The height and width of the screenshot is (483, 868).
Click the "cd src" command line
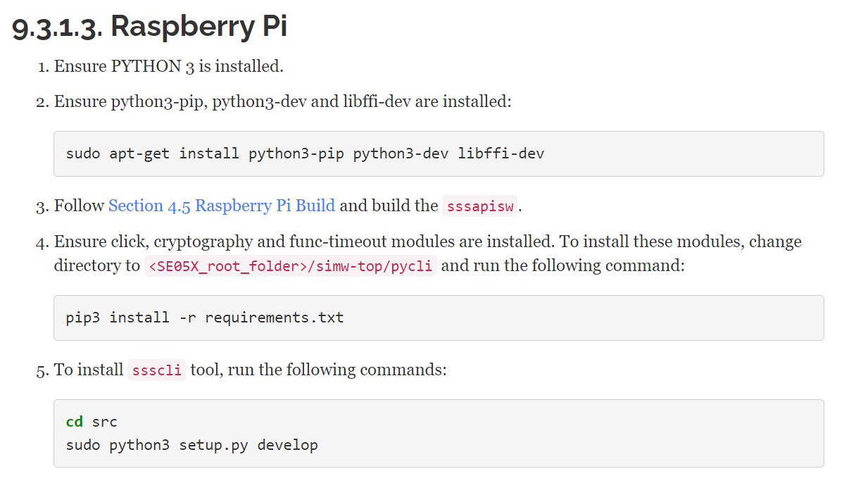coord(92,422)
